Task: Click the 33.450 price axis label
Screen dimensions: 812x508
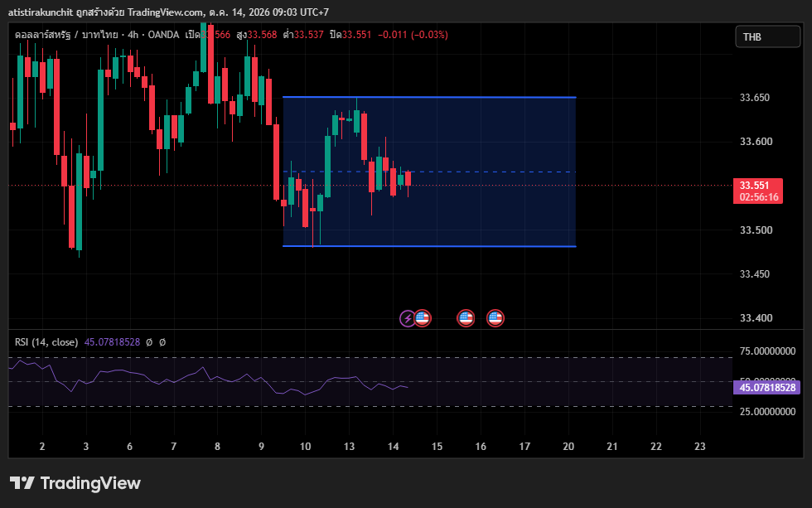Action: coord(755,274)
